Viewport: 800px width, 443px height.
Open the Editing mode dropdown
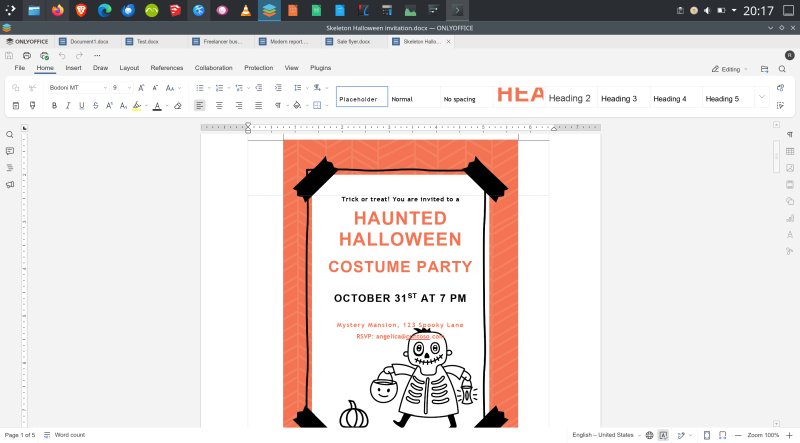[730, 68]
